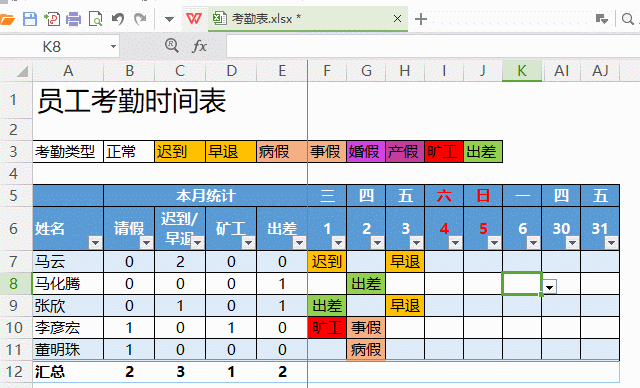Select column K header
The height and width of the screenshot is (388, 640).
tap(522, 71)
